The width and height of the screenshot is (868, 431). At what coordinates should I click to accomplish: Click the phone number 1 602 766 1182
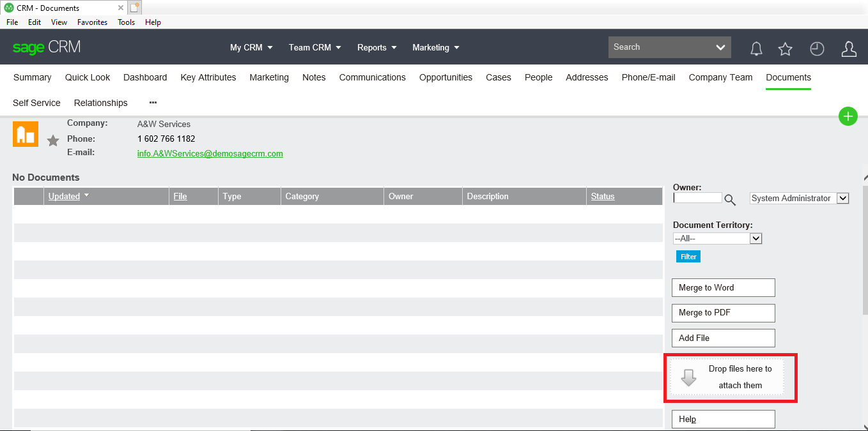166,139
